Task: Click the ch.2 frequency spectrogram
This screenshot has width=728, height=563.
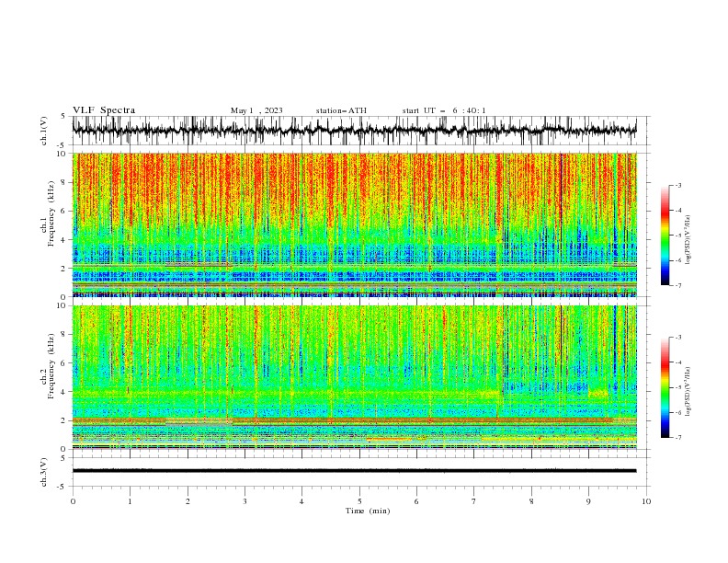Action: coord(355,377)
